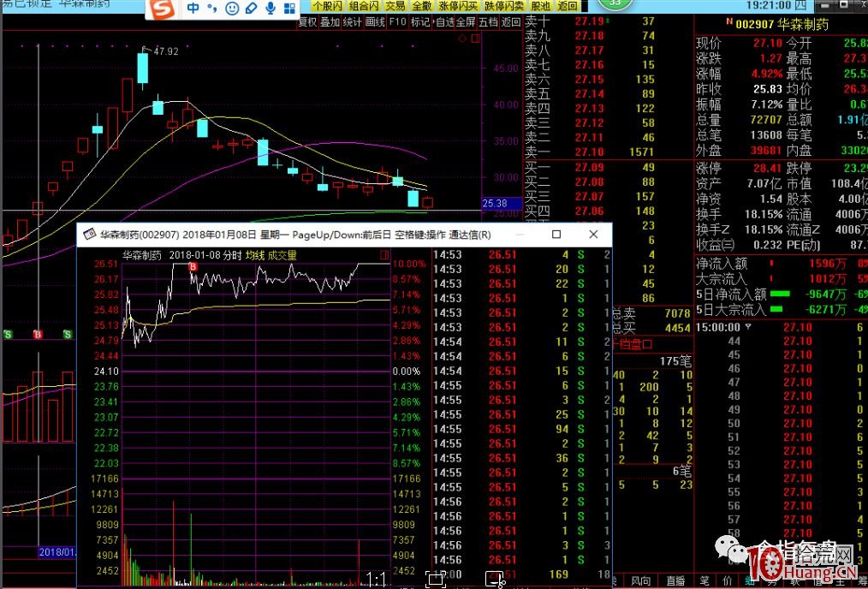Click 净流入额 1596万 row

781,264
